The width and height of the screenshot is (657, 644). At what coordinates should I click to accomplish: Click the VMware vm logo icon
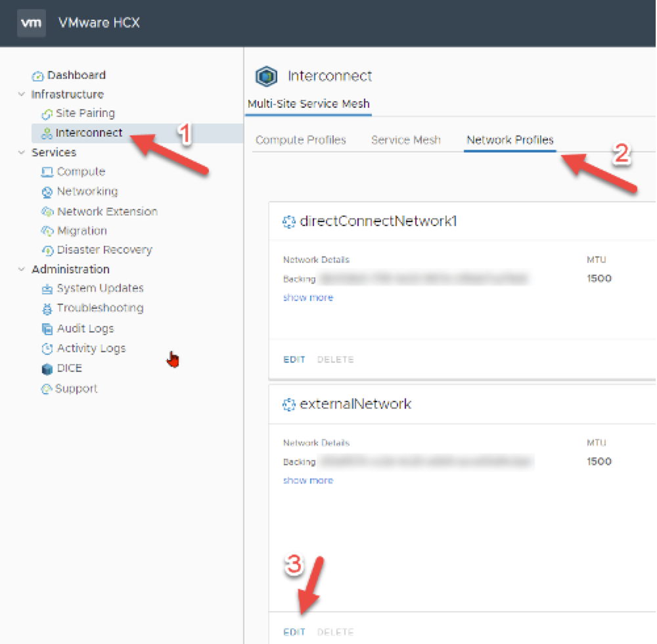pos(32,22)
